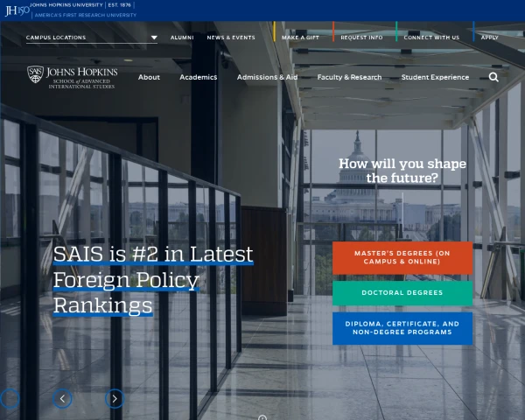Open the Faculty & Research menu
This screenshot has width=525, height=420.
click(x=349, y=77)
